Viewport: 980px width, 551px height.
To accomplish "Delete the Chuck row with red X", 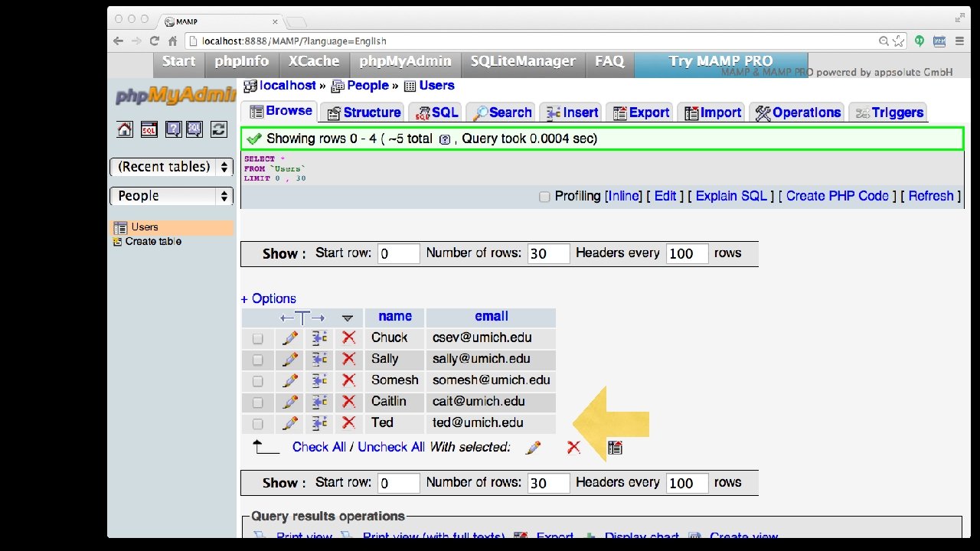I will click(349, 337).
